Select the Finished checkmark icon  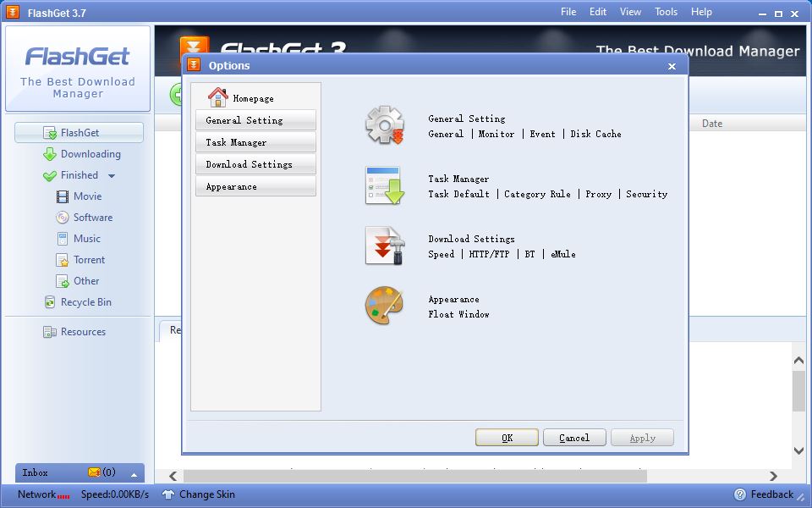point(50,176)
